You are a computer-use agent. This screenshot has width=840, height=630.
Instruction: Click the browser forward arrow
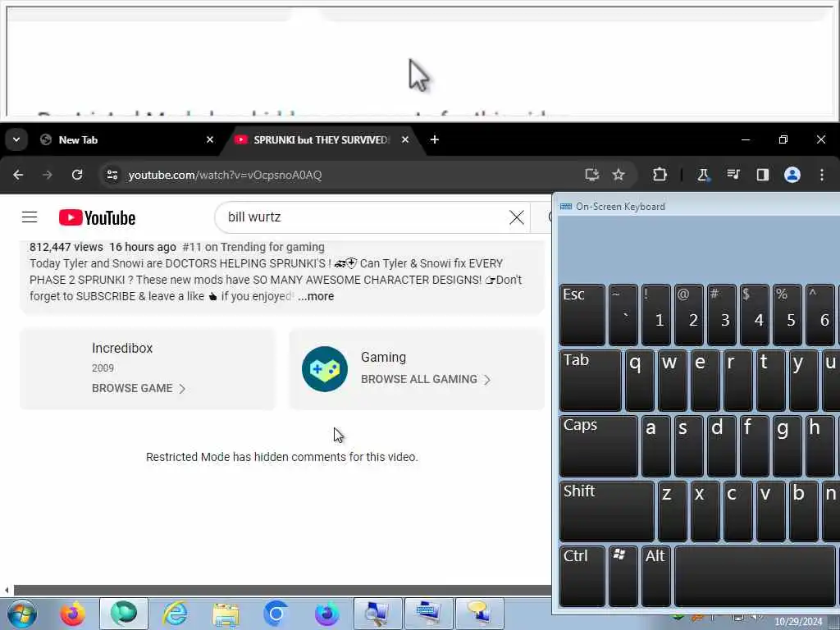pos(47,175)
